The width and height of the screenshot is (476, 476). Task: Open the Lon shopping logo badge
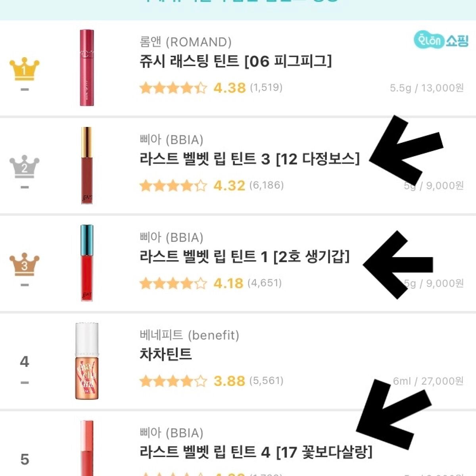tap(441, 40)
